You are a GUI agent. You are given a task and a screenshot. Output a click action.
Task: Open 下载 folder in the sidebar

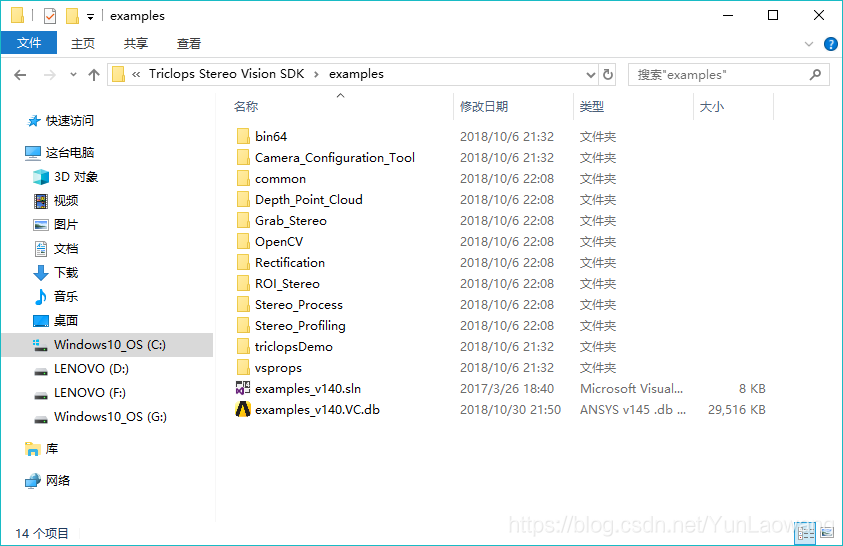tap(66, 272)
